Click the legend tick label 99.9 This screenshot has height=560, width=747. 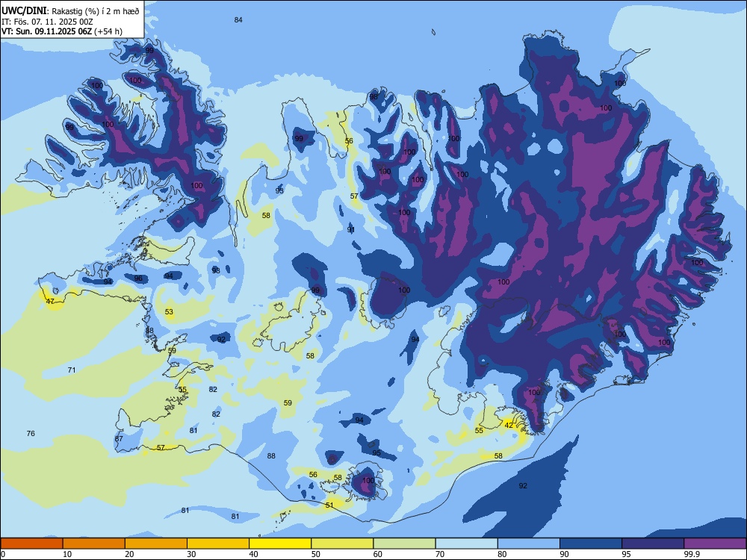point(692,554)
